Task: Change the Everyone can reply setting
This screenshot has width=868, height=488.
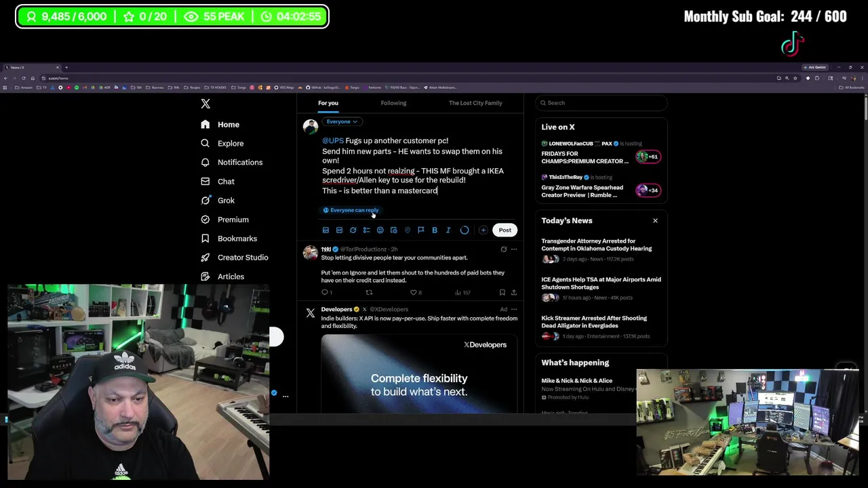Action: click(x=351, y=210)
